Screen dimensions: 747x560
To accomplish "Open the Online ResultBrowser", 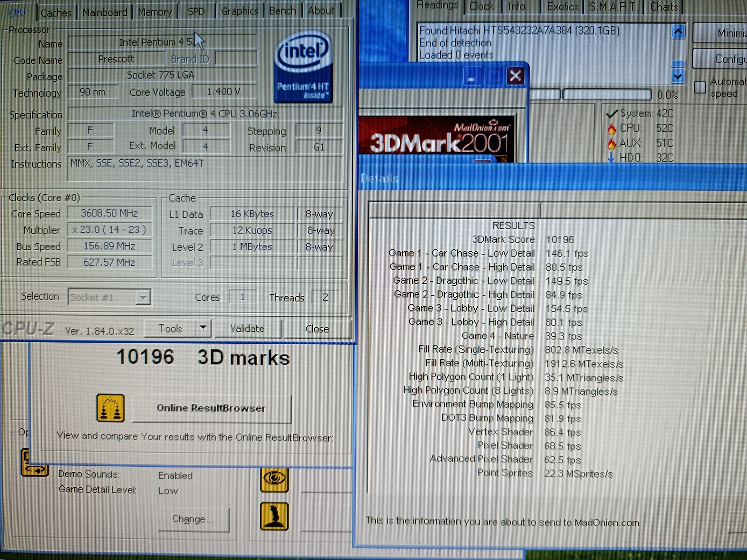I will tap(212, 408).
